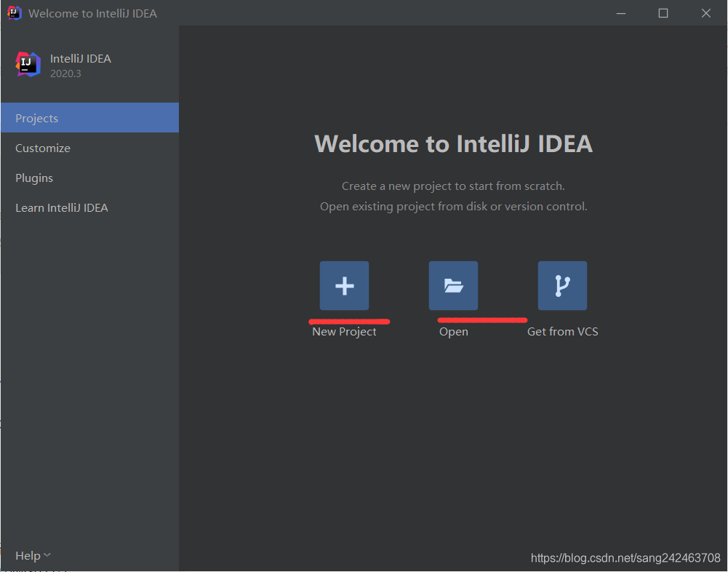Click 'Create a new project to start from scratch' text
Image resolution: width=728 pixels, height=572 pixels.
click(453, 186)
